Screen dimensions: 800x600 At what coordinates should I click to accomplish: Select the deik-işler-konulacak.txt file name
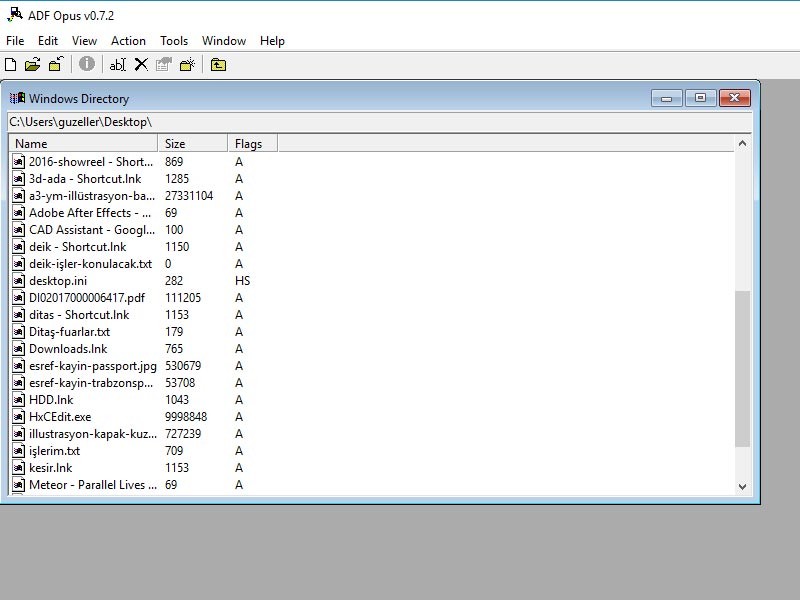(x=90, y=264)
